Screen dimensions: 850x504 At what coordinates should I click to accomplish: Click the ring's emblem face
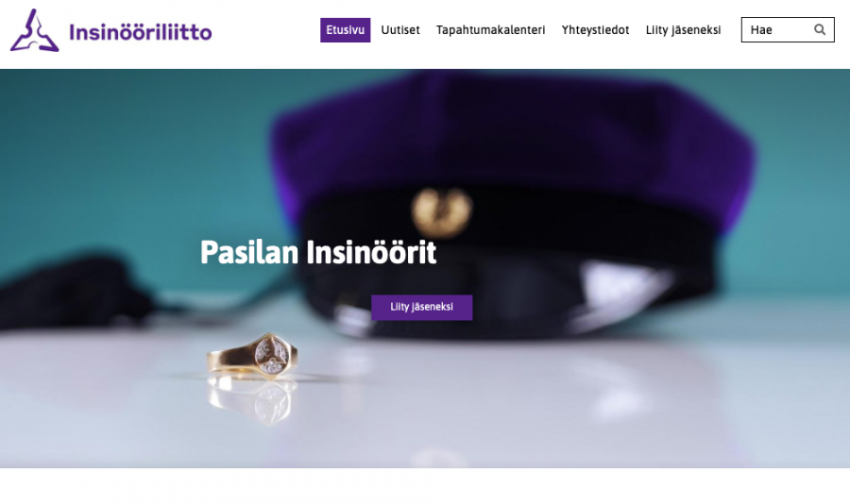(271, 355)
